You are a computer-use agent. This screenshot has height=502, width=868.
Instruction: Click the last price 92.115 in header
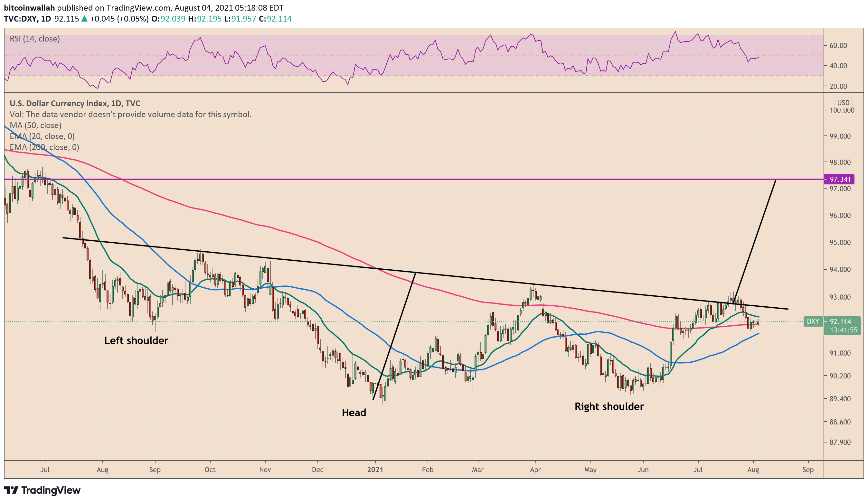[67, 19]
